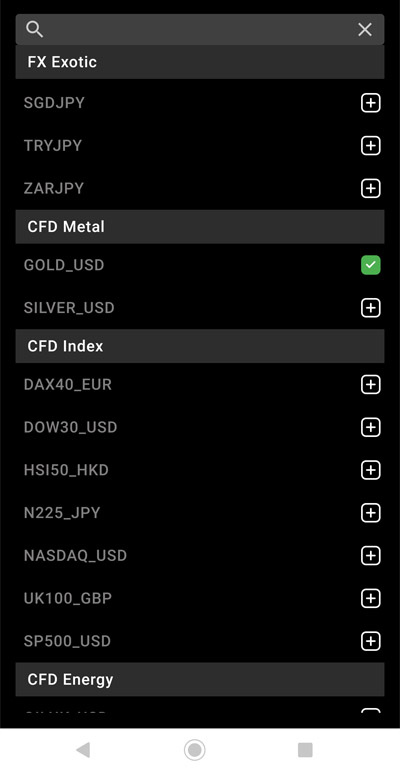Select the CFD Index section header
The width and height of the screenshot is (400, 775).
pyautogui.click(x=200, y=346)
